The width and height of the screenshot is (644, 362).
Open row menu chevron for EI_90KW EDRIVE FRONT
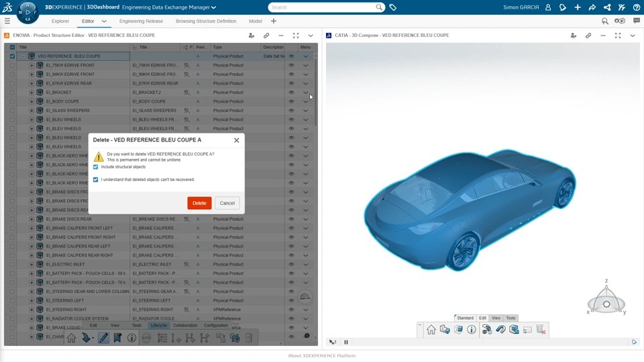pos(306,74)
